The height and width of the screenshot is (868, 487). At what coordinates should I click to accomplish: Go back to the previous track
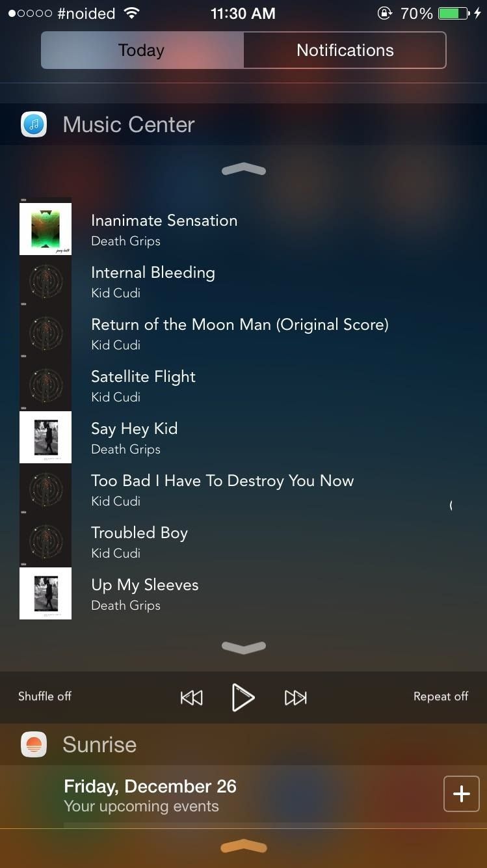pyautogui.click(x=191, y=698)
